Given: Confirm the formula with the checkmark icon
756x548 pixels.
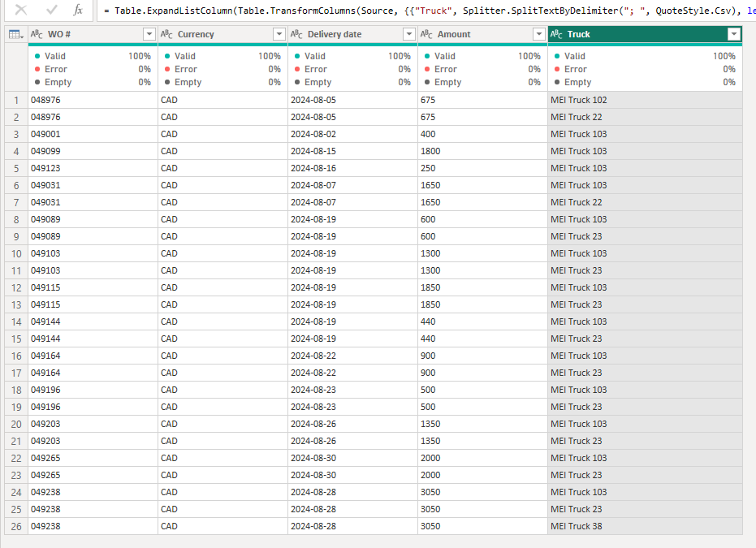Looking at the screenshot, I should click(52, 10).
